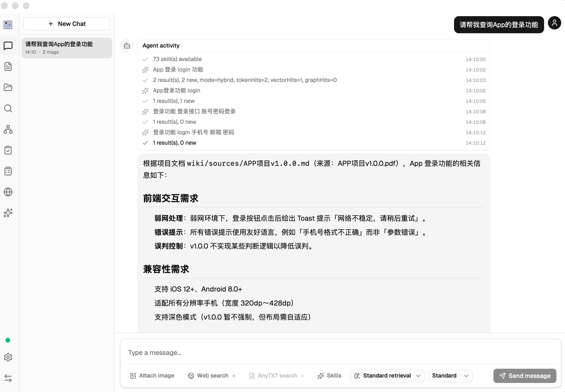Image resolution: width=565 pixels, height=392 pixels.
Task: Click the 兼容性需求 heading
Action: pyautogui.click(x=166, y=269)
